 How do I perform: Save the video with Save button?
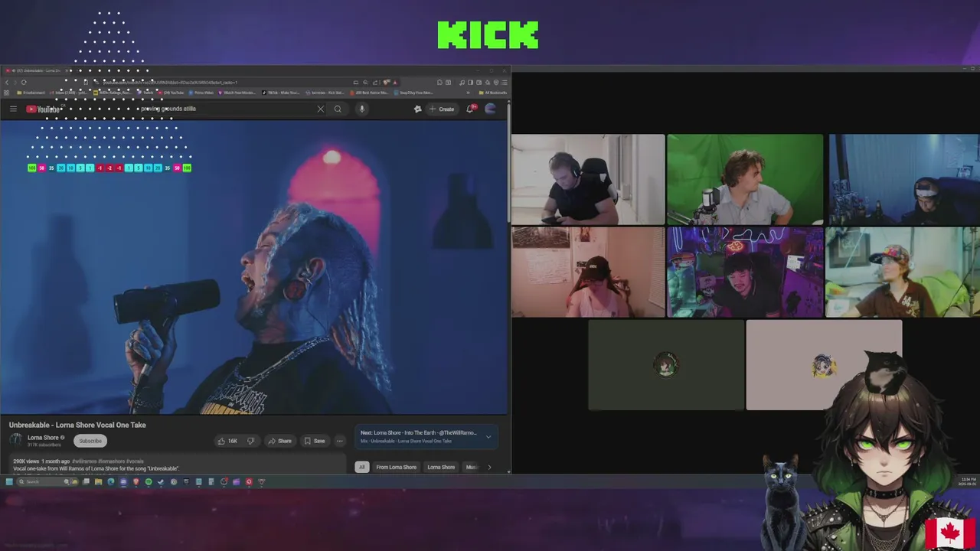[314, 441]
